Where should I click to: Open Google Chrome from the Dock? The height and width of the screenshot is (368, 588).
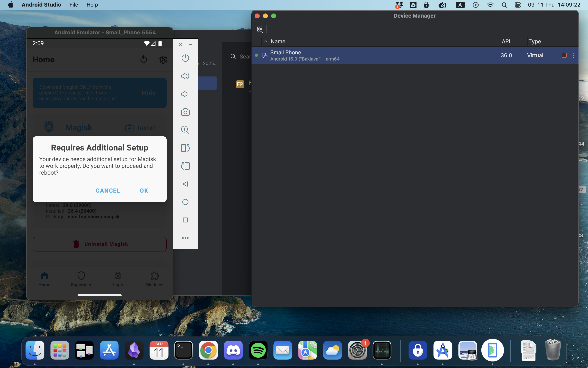pyautogui.click(x=208, y=350)
